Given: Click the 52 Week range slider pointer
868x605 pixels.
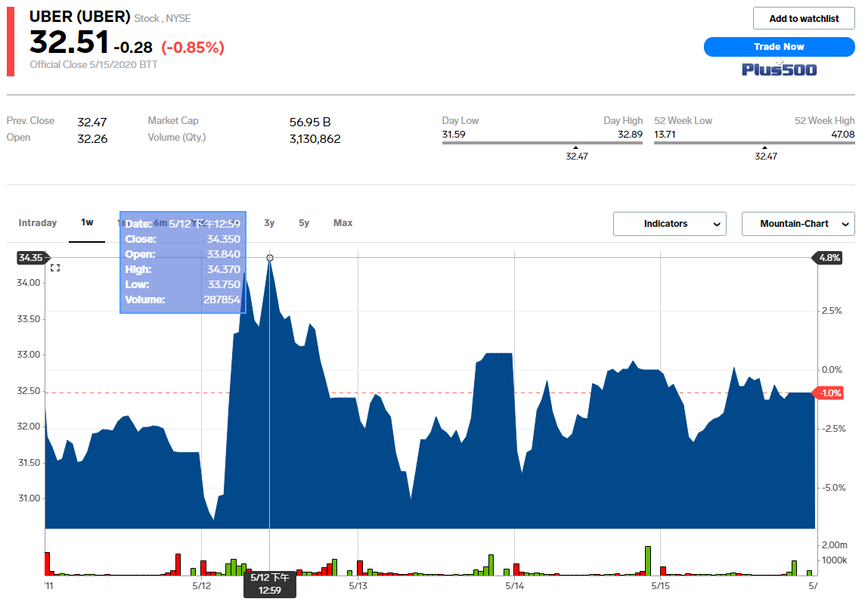Looking at the screenshot, I should (x=764, y=147).
